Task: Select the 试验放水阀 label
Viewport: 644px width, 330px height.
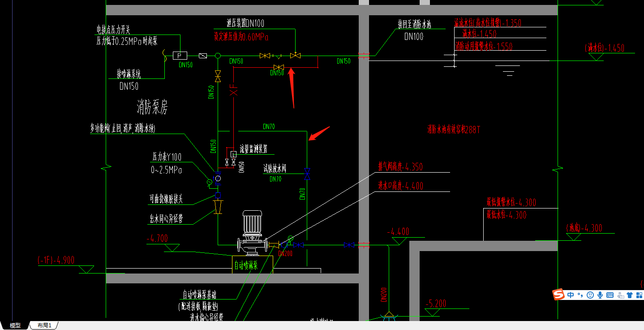Action: coord(275,168)
